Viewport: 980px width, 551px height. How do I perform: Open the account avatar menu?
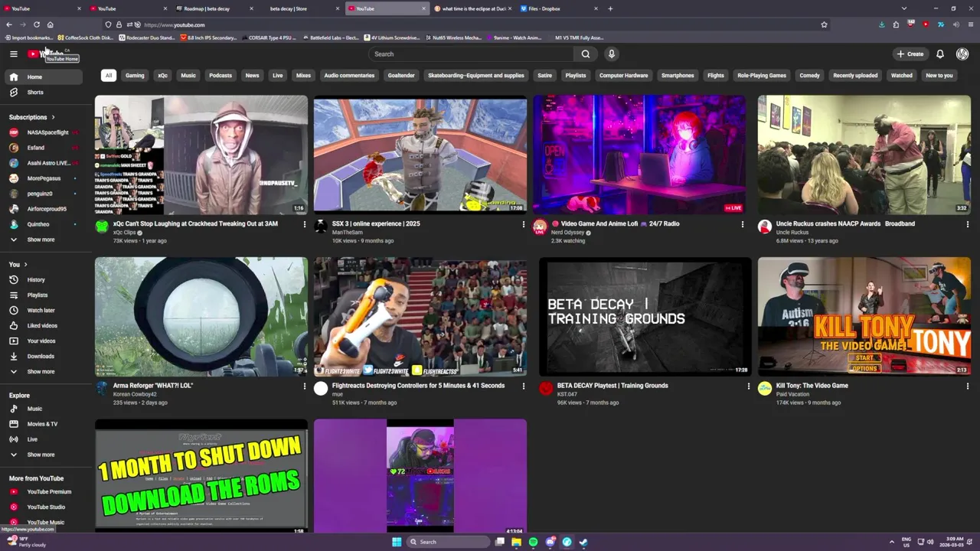coord(962,54)
